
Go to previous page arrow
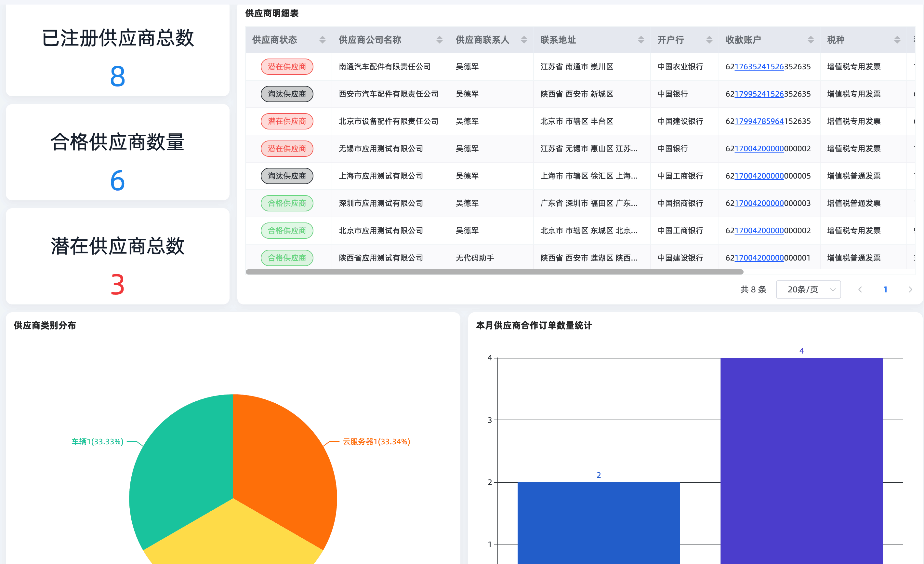(860, 289)
